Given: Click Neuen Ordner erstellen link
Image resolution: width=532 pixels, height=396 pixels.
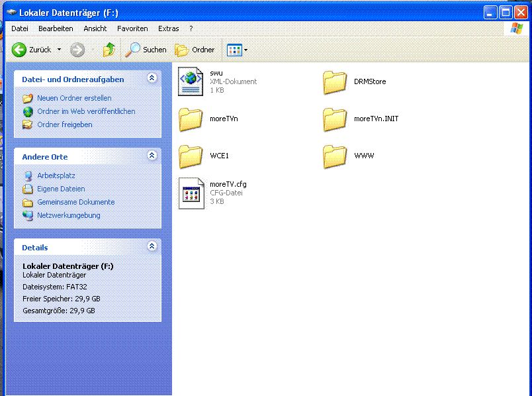Looking at the screenshot, I should pyautogui.click(x=74, y=98).
